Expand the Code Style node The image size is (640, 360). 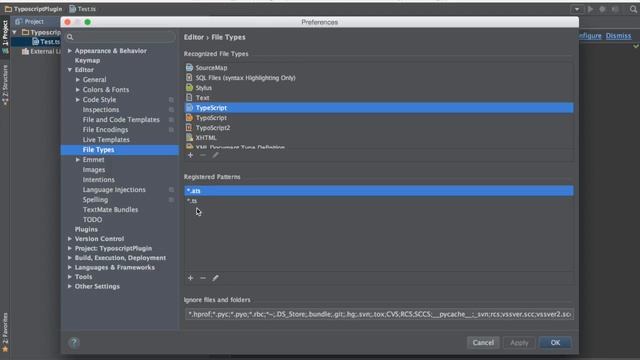pyautogui.click(x=78, y=100)
